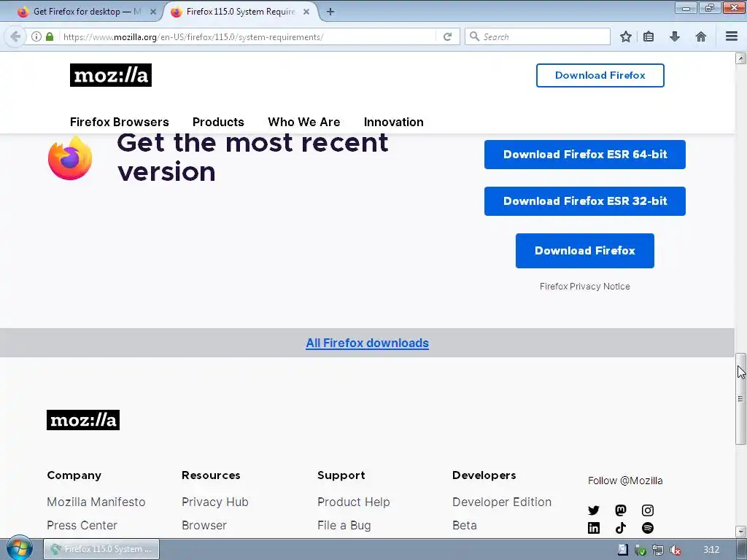Screen dimensions: 747x560
Task: Click the network tray icon
Action: tap(657, 550)
